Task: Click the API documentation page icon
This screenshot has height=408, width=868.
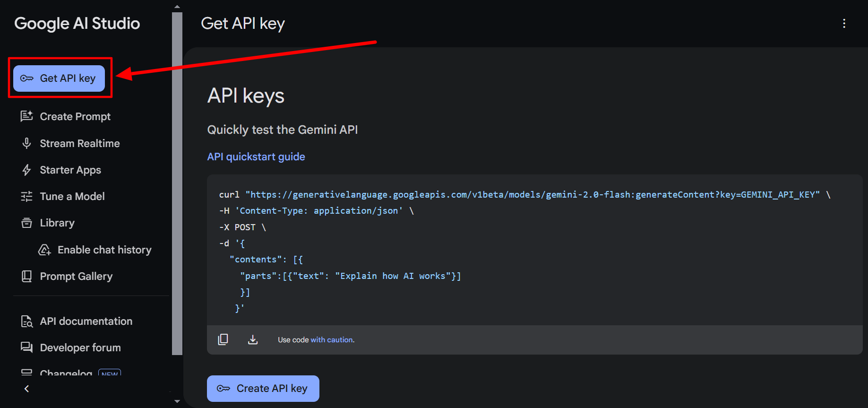Action: (x=26, y=321)
